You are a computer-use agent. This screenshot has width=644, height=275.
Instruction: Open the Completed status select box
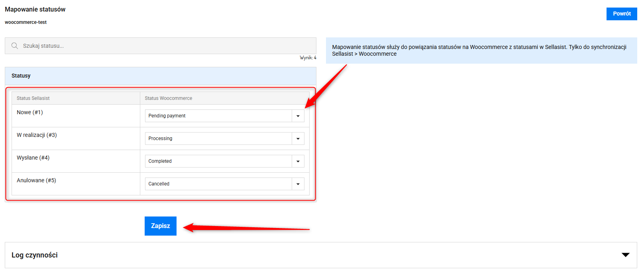click(x=218, y=161)
